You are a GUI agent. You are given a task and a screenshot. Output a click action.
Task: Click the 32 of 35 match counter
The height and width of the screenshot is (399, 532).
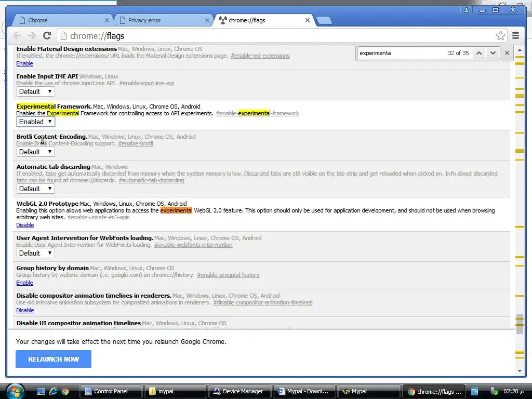point(458,53)
